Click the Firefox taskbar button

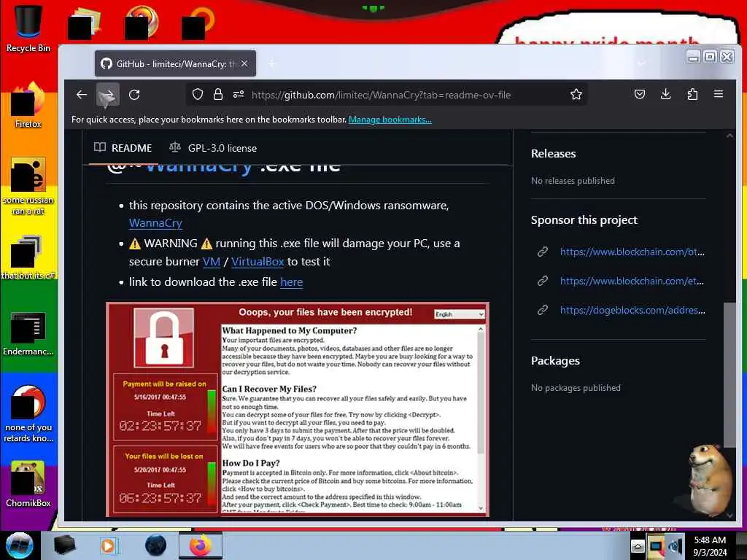[201, 545]
